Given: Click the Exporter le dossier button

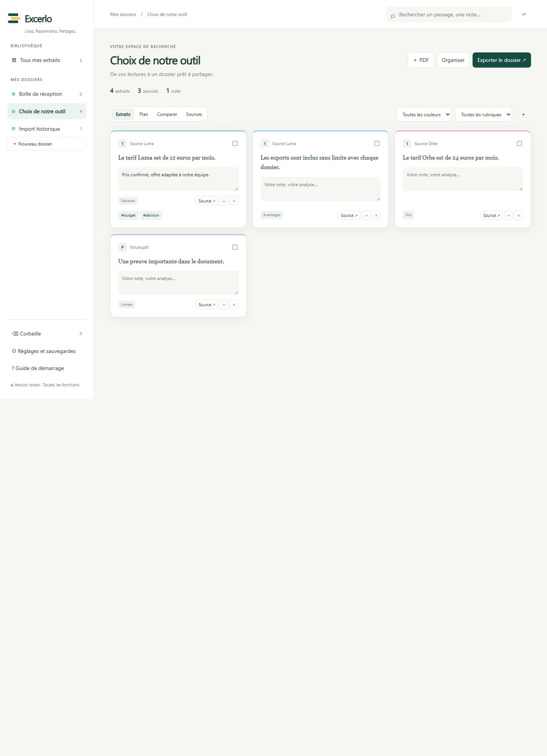Looking at the screenshot, I should [501, 60].
